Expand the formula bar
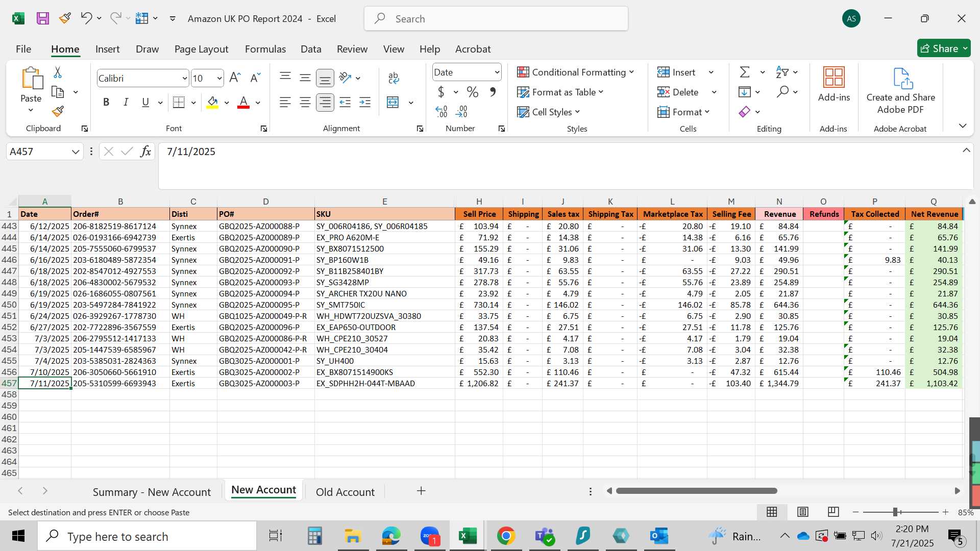Viewport: 980px width, 551px height. (966, 150)
